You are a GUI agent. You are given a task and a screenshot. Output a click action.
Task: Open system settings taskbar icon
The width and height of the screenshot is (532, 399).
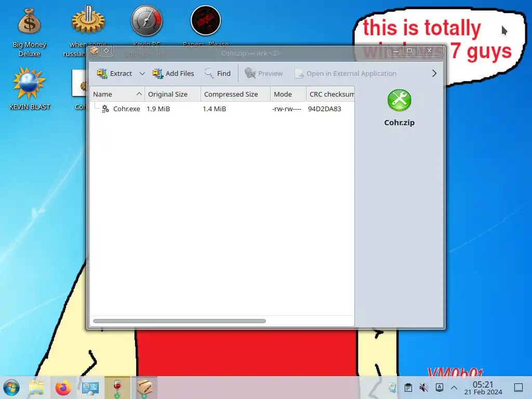coord(90,388)
